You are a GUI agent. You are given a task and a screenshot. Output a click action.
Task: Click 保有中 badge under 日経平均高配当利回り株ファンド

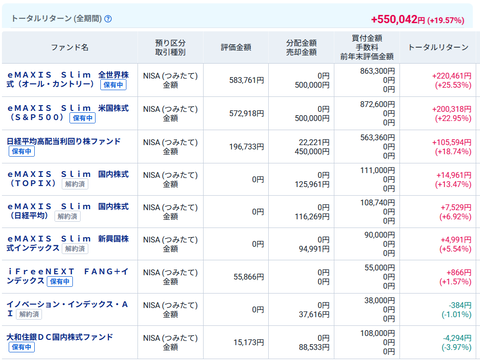[22, 151]
